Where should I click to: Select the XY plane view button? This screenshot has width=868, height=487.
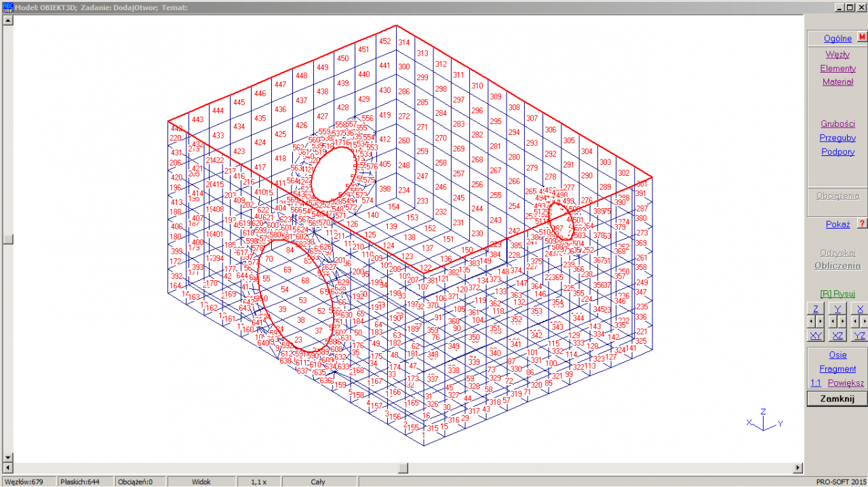pos(816,336)
